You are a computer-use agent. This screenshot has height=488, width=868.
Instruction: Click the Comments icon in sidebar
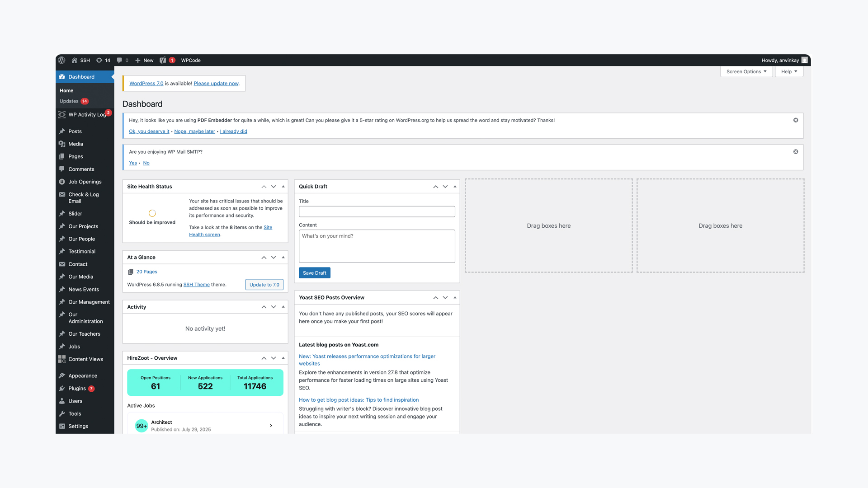point(62,169)
